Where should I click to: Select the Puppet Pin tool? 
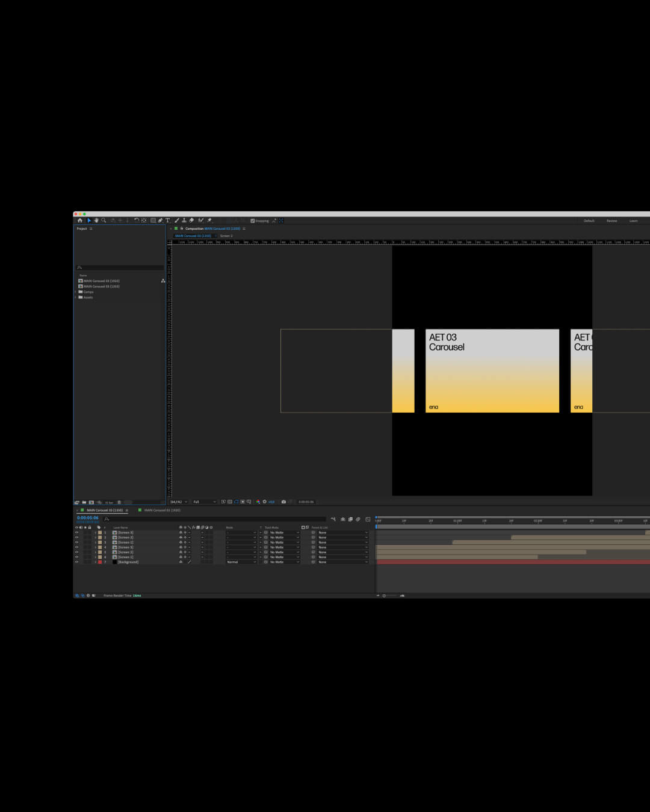click(209, 220)
